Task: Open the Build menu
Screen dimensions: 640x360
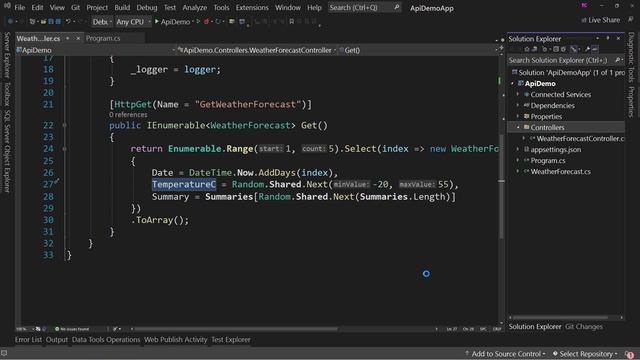Action: click(122, 7)
